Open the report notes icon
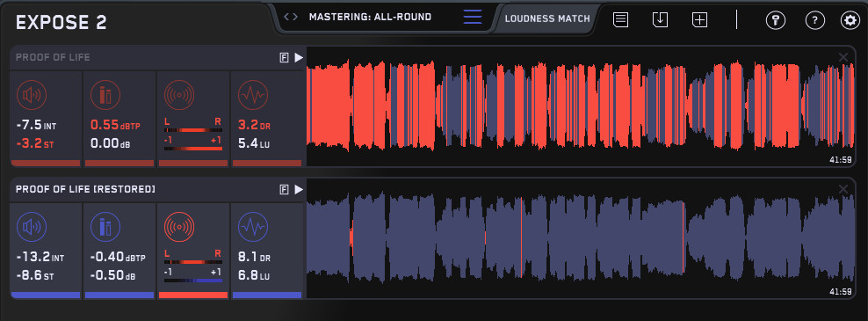 click(x=620, y=19)
